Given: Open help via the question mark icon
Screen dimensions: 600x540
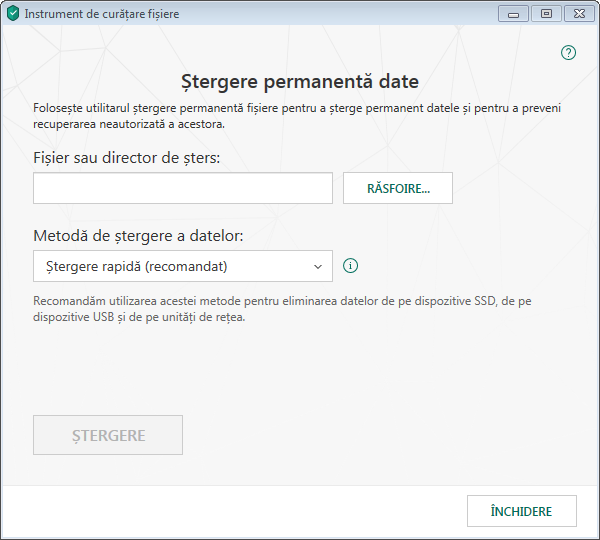Looking at the screenshot, I should click(569, 53).
